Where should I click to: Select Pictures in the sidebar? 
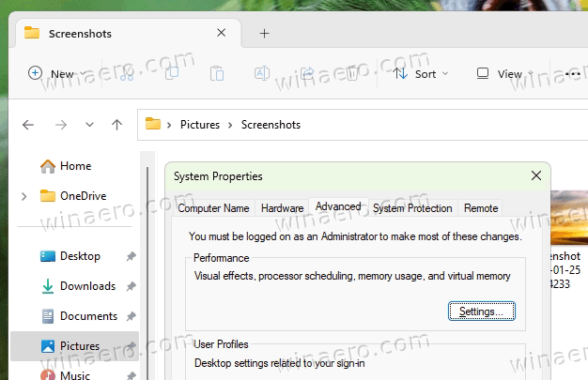(74, 346)
